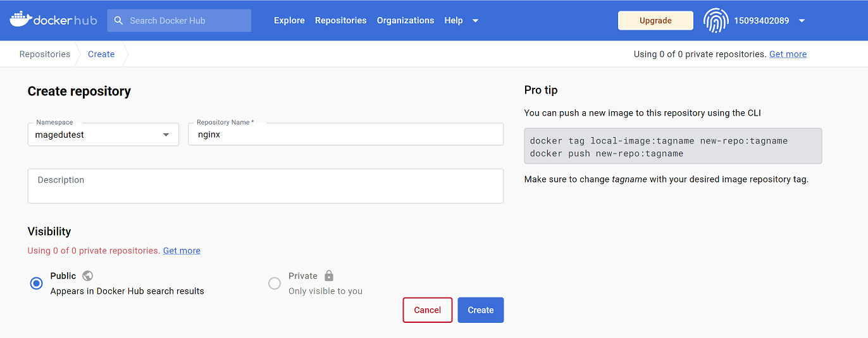
Task: Expand the 15093402089 account dropdown arrow
Action: point(802,21)
